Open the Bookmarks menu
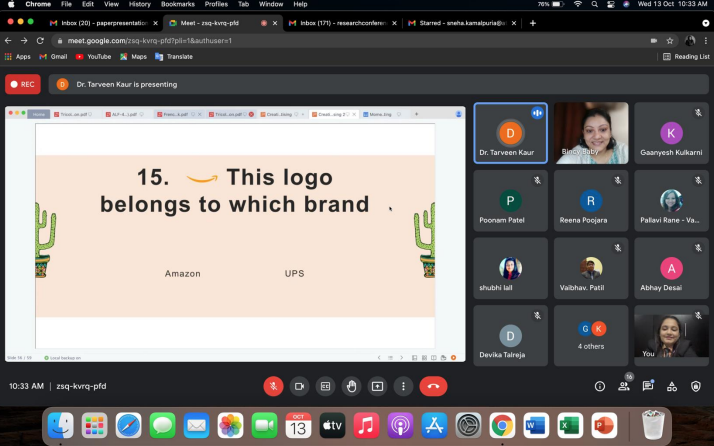 (178, 4)
